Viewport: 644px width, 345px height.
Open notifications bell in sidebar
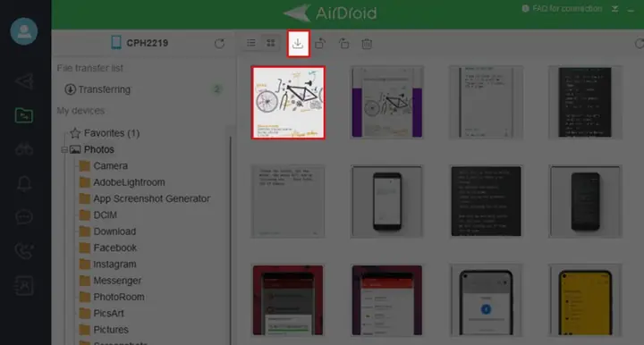(x=24, y=183)
